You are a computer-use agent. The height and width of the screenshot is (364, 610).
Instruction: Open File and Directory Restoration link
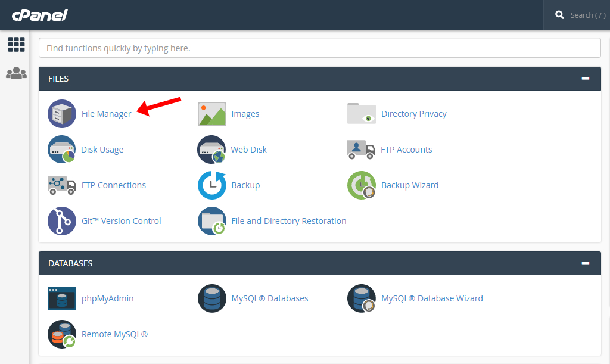tap(288, 221)
